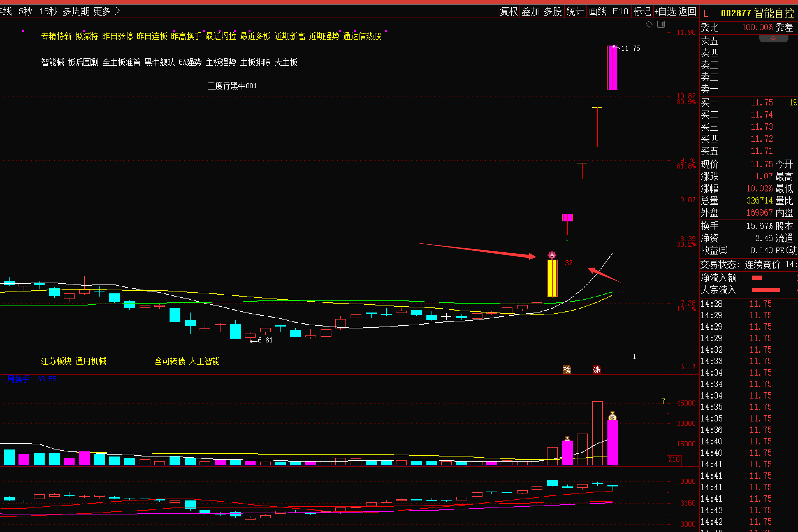Click the 最近多板 tag
This screenshot has width=798, height=532.
pyautogui.click(x=255, y=36)
